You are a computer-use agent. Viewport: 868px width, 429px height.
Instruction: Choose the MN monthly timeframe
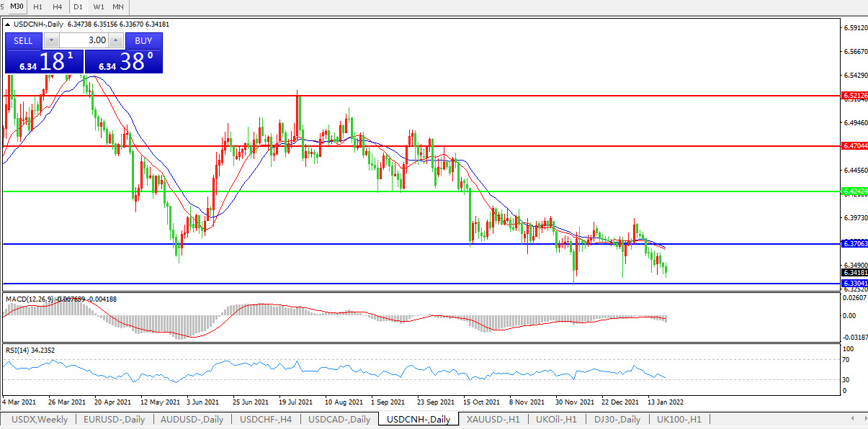[118, 6]
